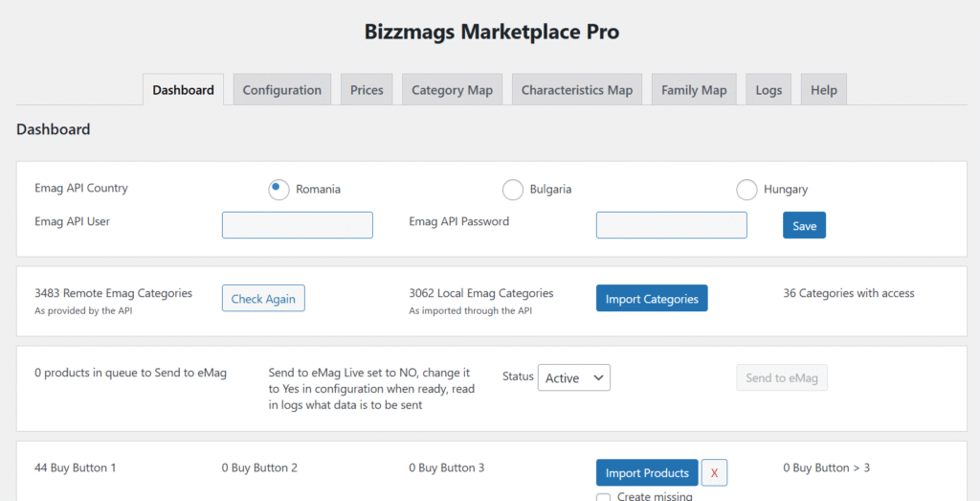Image resolution: width=980 pixels, height=501 pixels.
Task: Go to the Prices tab
Action: tap(367, 90)
